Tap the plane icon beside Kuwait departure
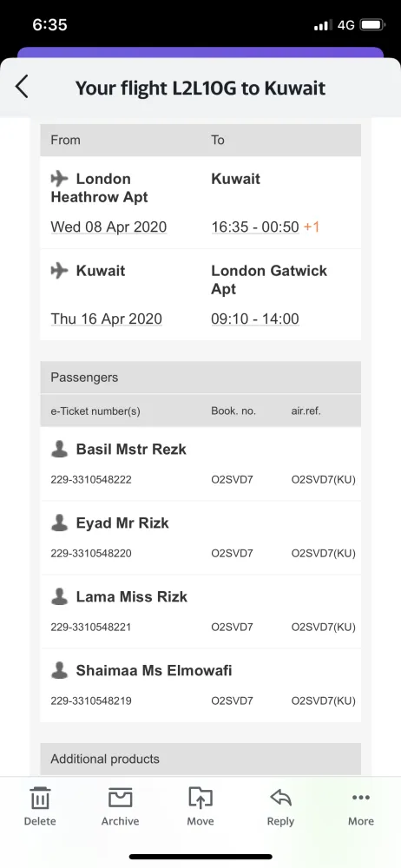This screenshot has height=868, width=401. tap(59, 271)
